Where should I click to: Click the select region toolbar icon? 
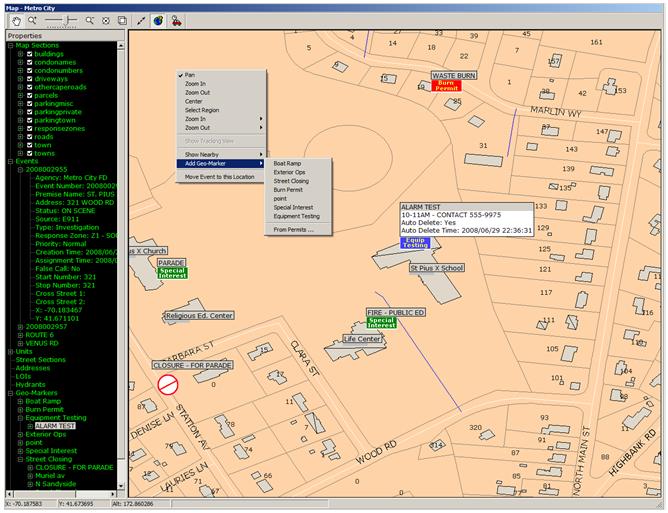tap(121, 20)
